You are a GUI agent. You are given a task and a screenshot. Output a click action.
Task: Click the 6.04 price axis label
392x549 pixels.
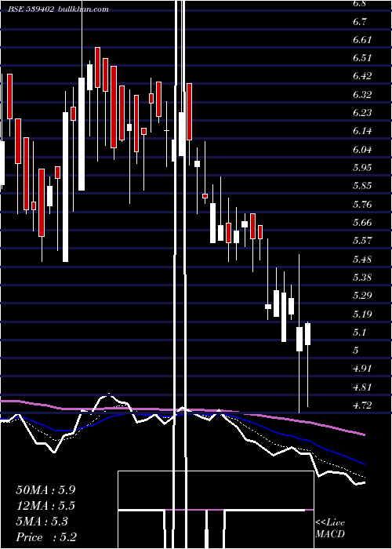click(x=362, y=150)
